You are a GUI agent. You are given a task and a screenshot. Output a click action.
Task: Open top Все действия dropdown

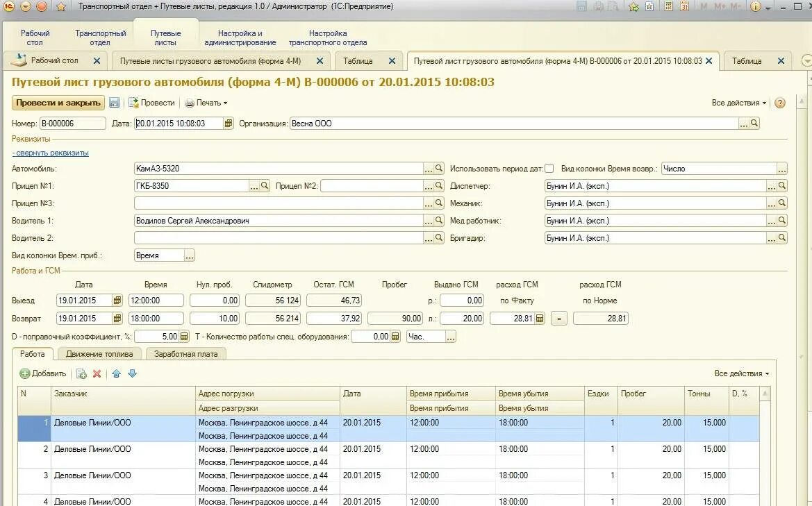[x=740, y=103]
